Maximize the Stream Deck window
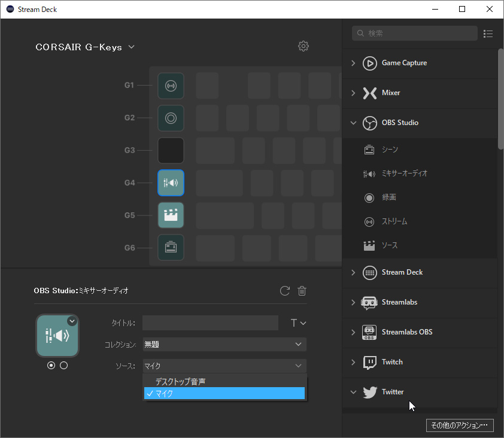The width and height of the screenshot is (504, 438). [462, 10]
